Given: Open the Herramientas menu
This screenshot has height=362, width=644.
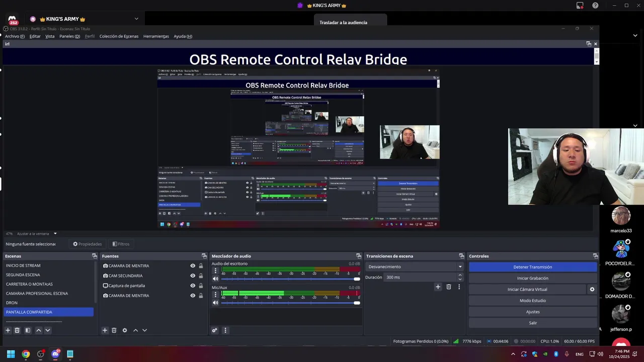Looking at the screenshot, I should coord(156,36).
